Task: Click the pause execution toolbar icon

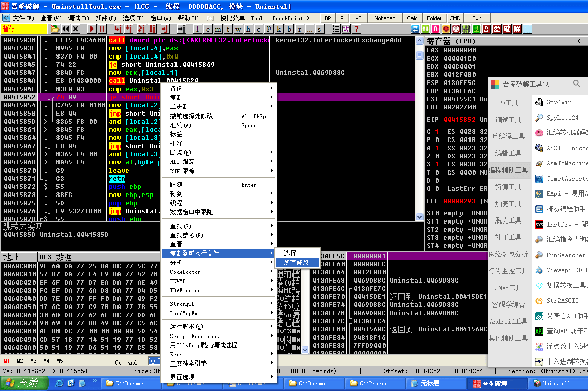Action: [102, 29]
